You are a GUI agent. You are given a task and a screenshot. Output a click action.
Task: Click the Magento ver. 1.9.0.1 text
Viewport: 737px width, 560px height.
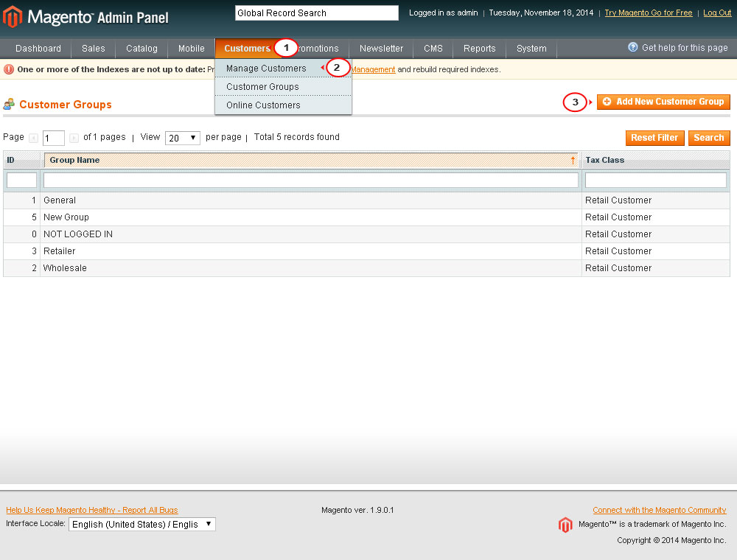pyautogui.click(x=357, y=510)
